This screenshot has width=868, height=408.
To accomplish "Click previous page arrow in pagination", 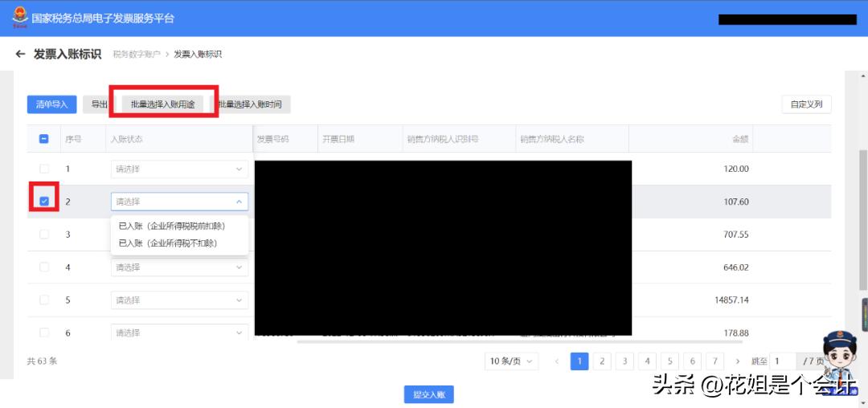I will tap(557, 361).
